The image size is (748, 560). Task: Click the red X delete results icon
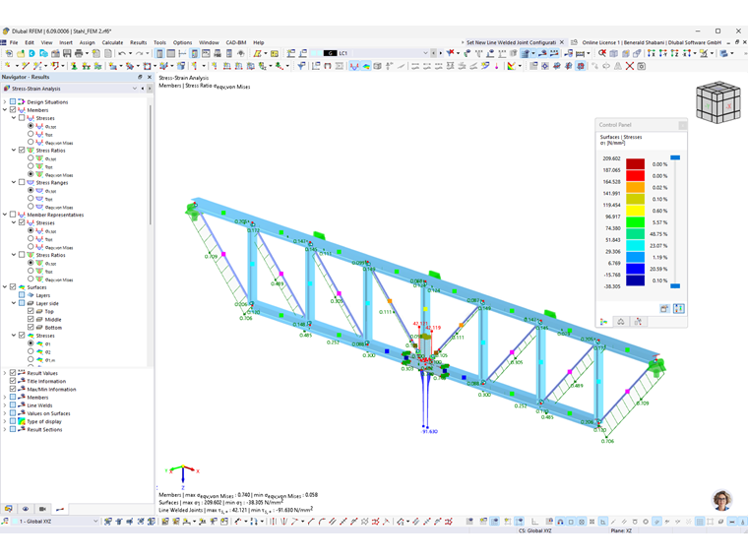click(x=630, y=66)
